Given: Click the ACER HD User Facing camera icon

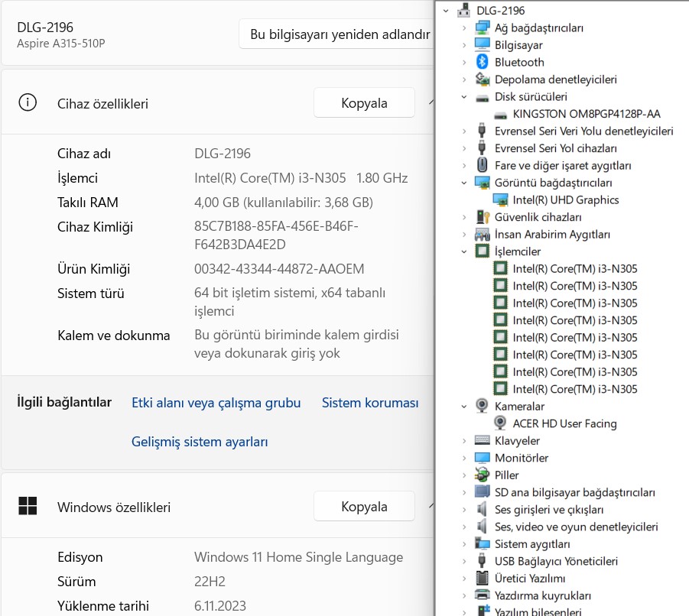Looking at the screenshot, I should [x=500, y=423].
